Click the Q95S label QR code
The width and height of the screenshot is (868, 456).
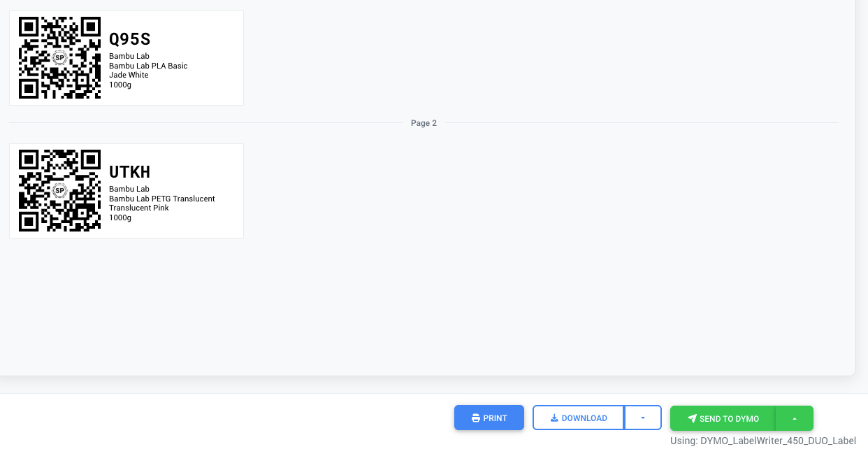tap(59, 58)
